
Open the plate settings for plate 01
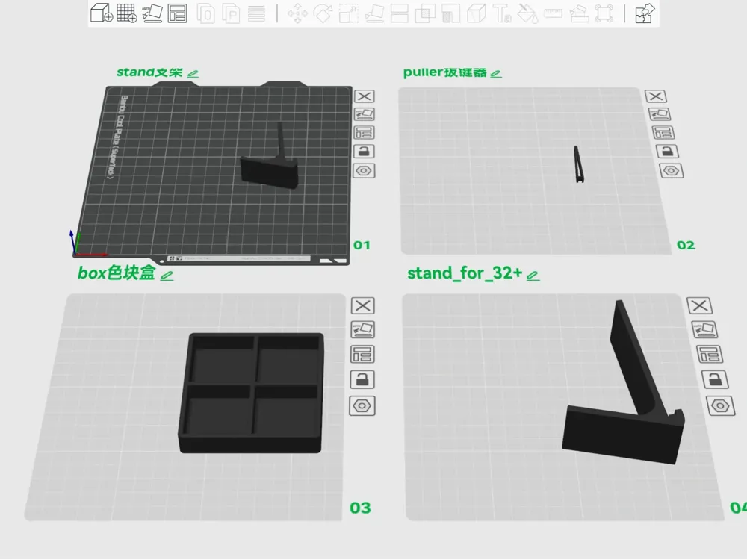click(364, 170)
